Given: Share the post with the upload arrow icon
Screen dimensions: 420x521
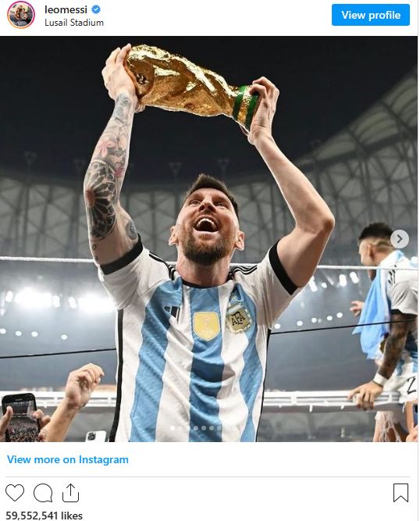Looking at the screenshot, I should coord(70,493).
